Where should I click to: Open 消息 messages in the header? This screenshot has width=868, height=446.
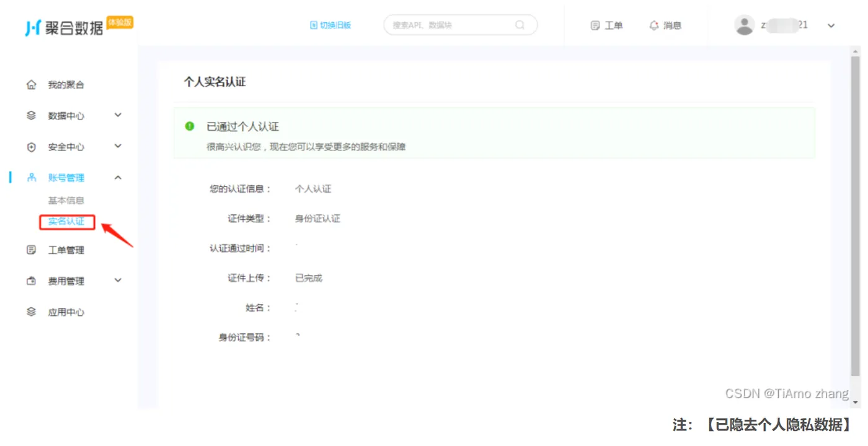(672, 25)
